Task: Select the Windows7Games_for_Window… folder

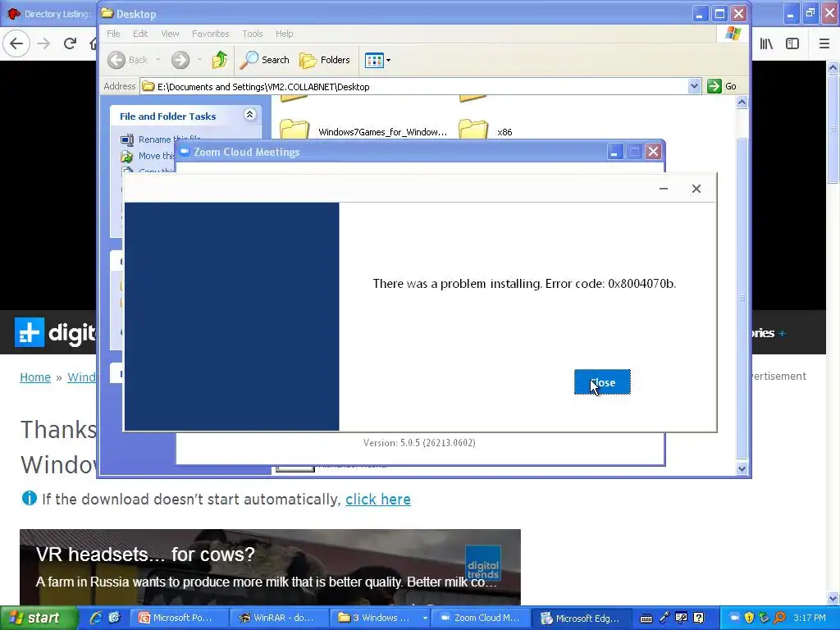Action: coord(363,131)
